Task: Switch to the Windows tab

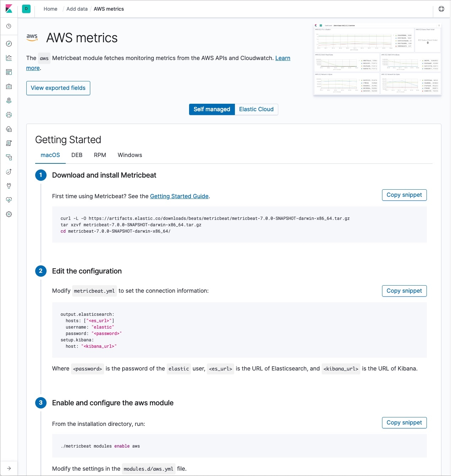Action: pyautogui.click(x=130, y=155)
